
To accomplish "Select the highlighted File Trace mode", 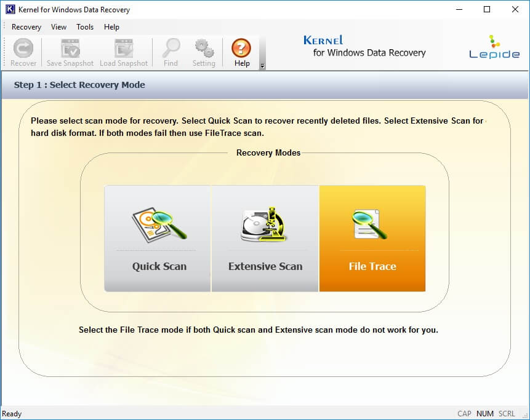I will click(372, 266).
